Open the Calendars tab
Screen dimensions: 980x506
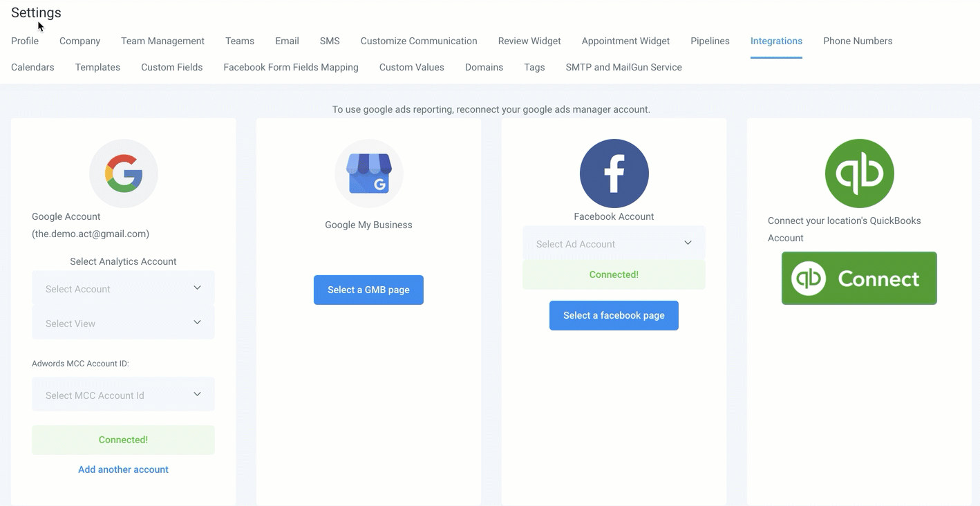point(32,67)
